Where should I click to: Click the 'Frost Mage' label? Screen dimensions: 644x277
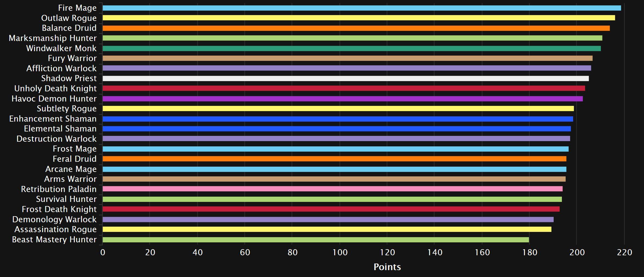(x=75, y=149)
